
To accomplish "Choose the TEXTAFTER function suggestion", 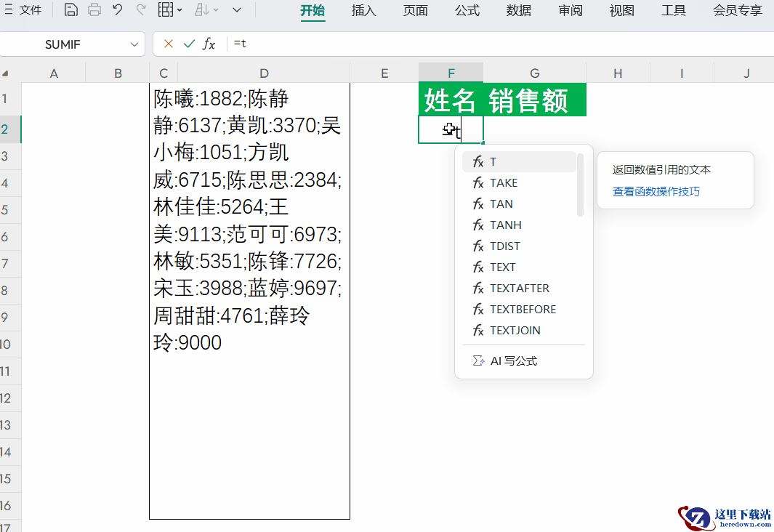I will click(x=519, y=289).
